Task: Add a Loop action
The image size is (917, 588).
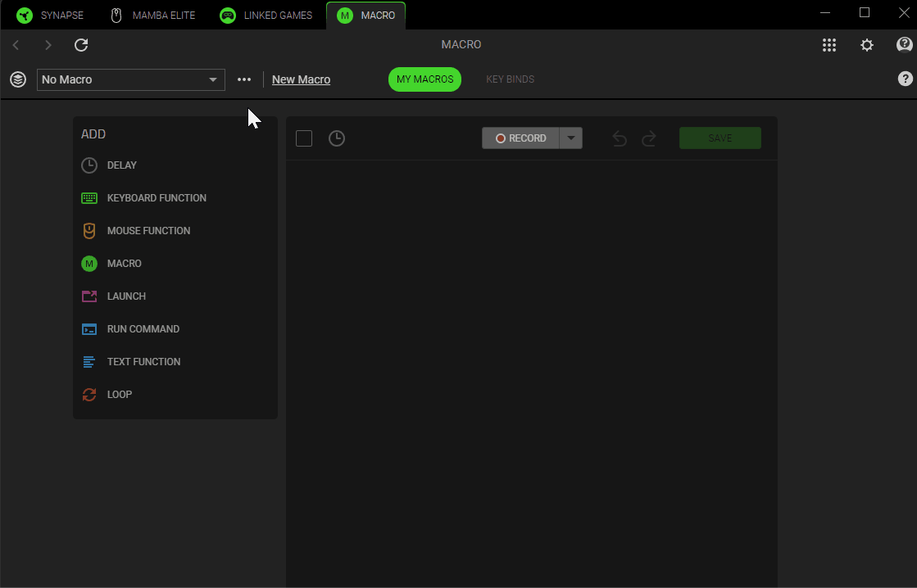Action: [x=119, y=395]
